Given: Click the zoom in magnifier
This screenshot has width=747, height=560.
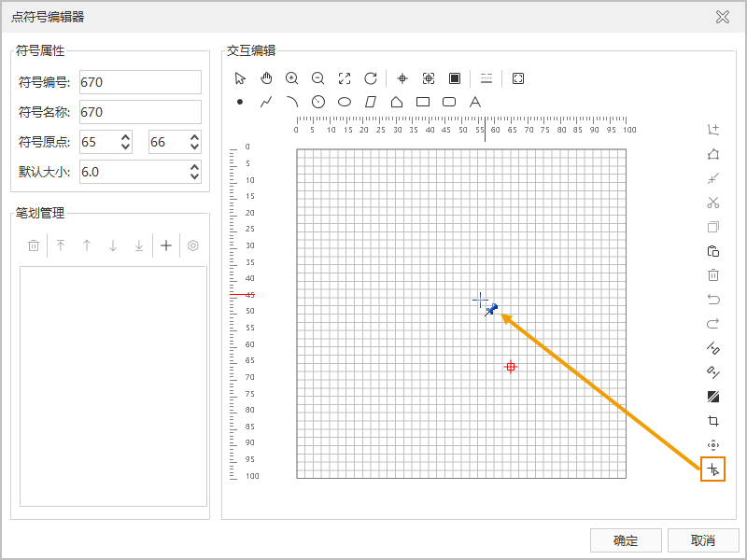Looking at the screenshot, I should click(x=292, y=78).
